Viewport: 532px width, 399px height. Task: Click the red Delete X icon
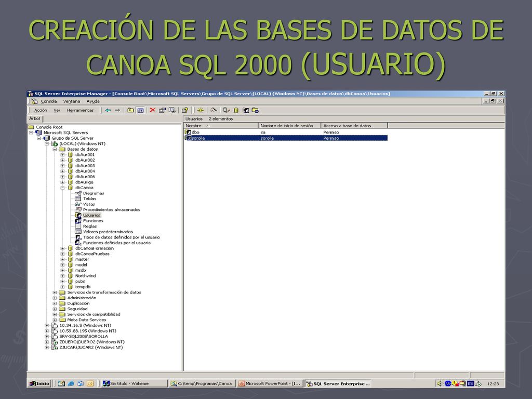(x=153, y=110)
